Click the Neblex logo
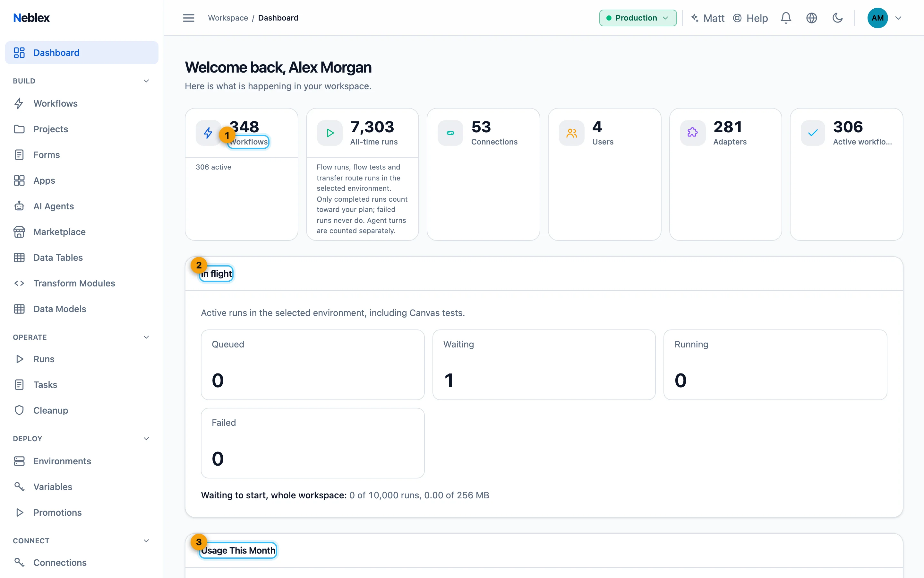 31,18
